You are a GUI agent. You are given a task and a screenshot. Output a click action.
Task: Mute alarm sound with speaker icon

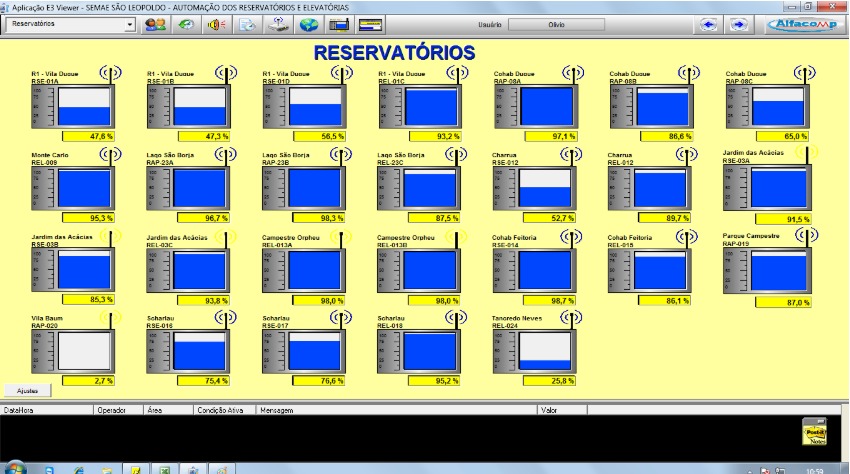216,24
